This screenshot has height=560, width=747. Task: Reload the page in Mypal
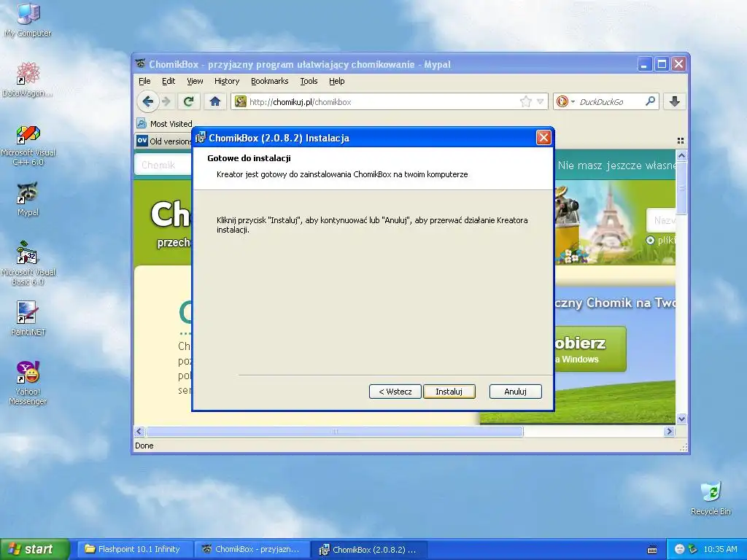click(x=189, y=101)
